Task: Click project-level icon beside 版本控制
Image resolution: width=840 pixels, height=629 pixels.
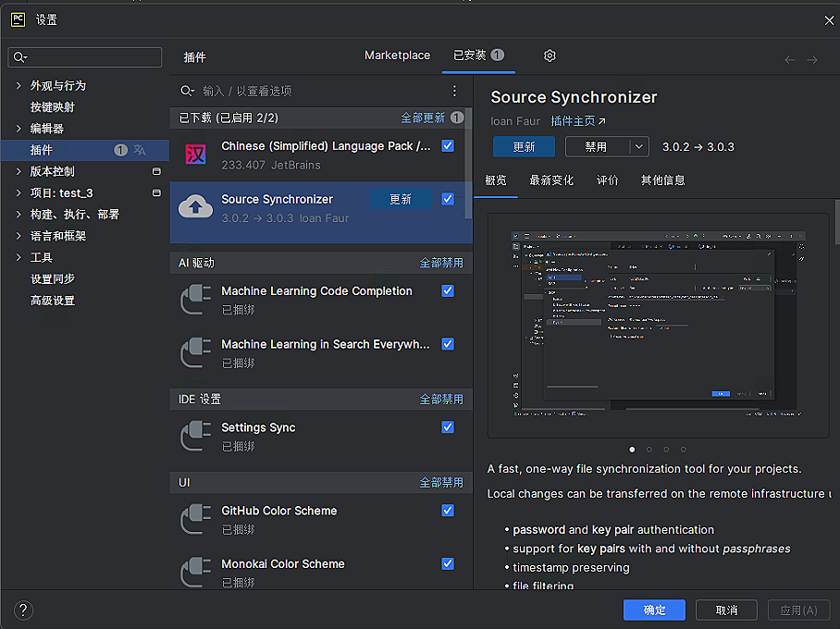Action: pos(156,171)
